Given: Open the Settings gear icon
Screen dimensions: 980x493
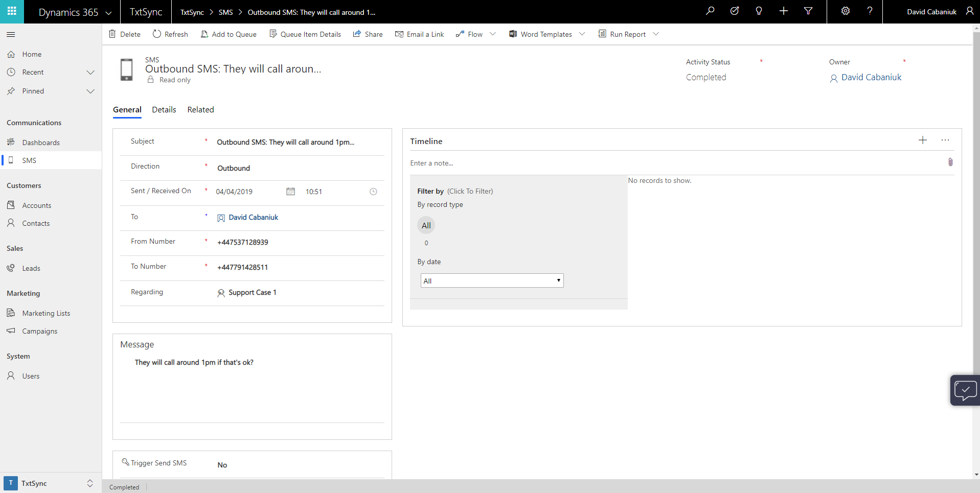Looking at the screenshot, I should 845,11.
